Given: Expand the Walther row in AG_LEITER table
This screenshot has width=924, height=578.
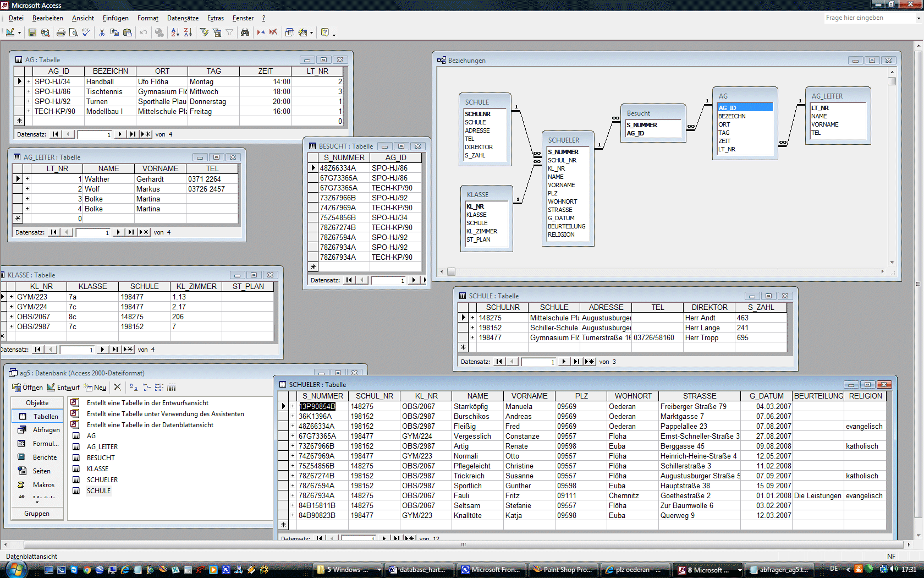Looking at the screenshot, I should [27, 179].
